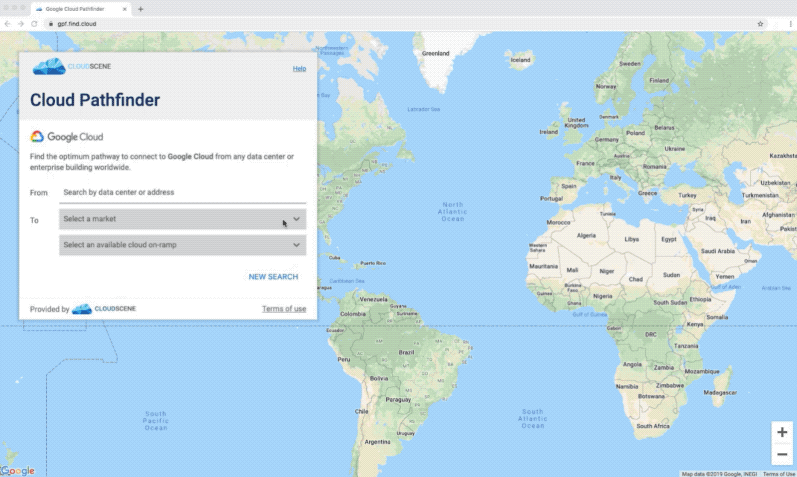This screenshot has width=797, height=477.
Task: Click the Google Cloud logo
Action: pos(67,137)
